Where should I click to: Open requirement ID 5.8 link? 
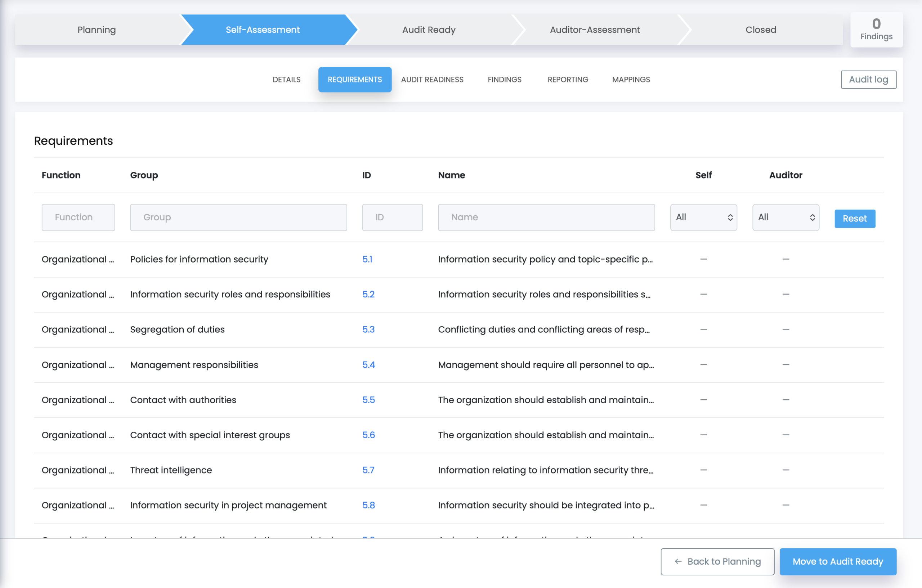[x=368, y=505]
